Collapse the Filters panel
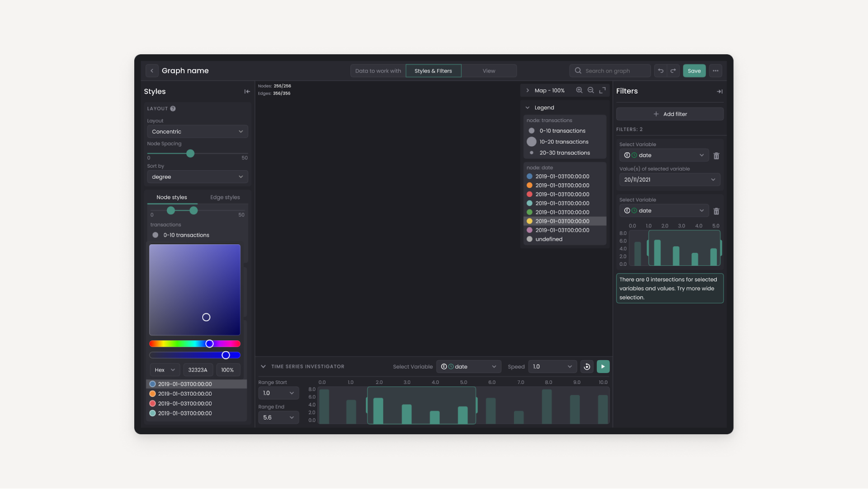The image size is (868, 489). [x=719, y=91]
